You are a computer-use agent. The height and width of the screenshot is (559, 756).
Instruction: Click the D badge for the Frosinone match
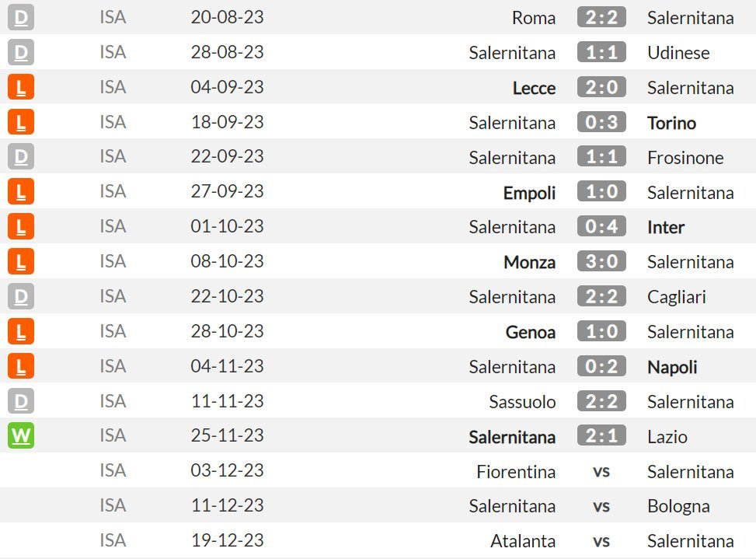coord(21,157)
